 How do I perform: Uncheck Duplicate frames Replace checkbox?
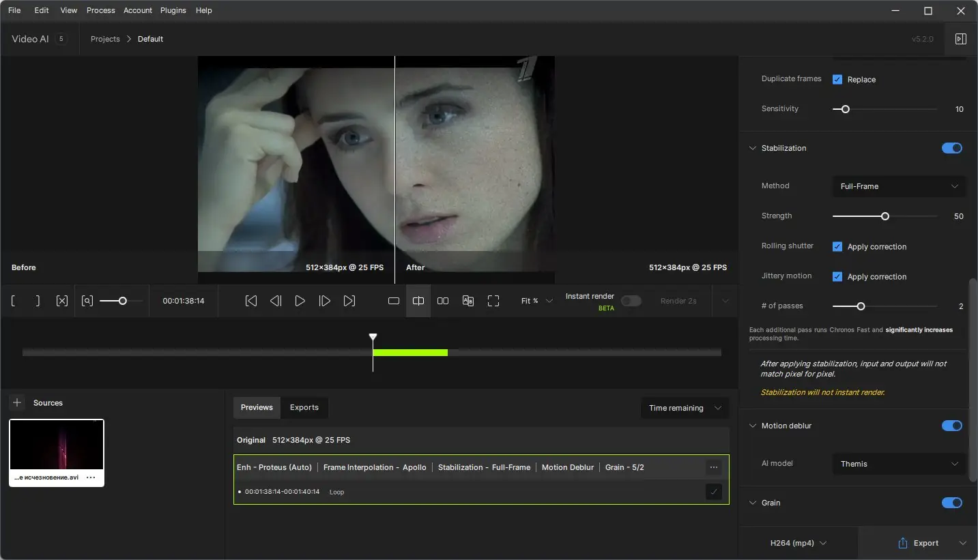837,79
